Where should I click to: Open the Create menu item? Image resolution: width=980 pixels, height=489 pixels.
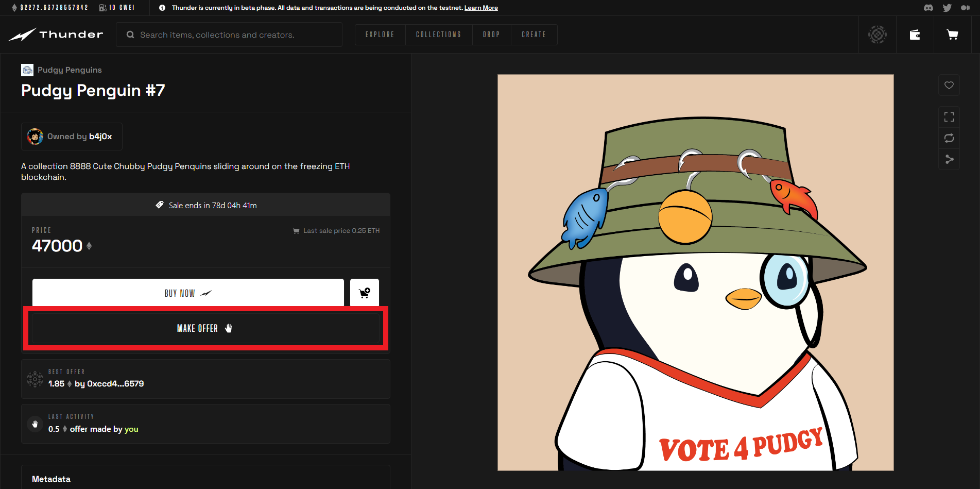click(x=534, y=35)
